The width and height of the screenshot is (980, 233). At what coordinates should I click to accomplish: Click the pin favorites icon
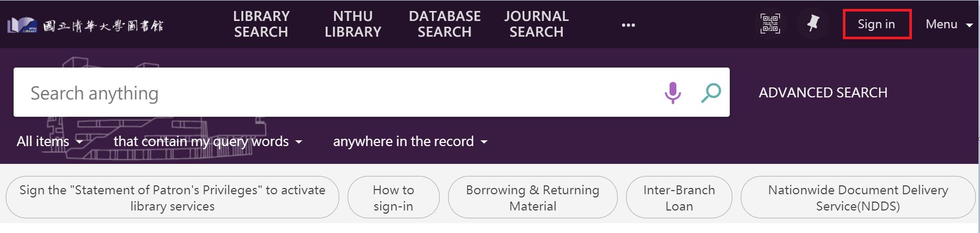(x=812, y=24)
